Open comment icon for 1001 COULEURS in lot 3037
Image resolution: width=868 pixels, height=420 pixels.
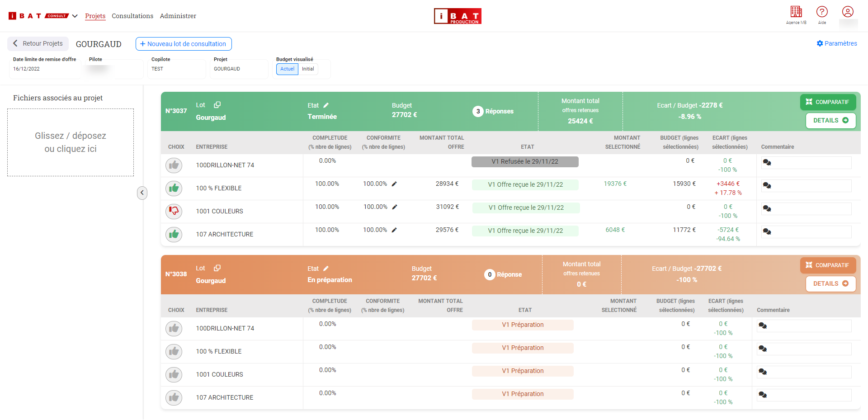click(767, 208)
